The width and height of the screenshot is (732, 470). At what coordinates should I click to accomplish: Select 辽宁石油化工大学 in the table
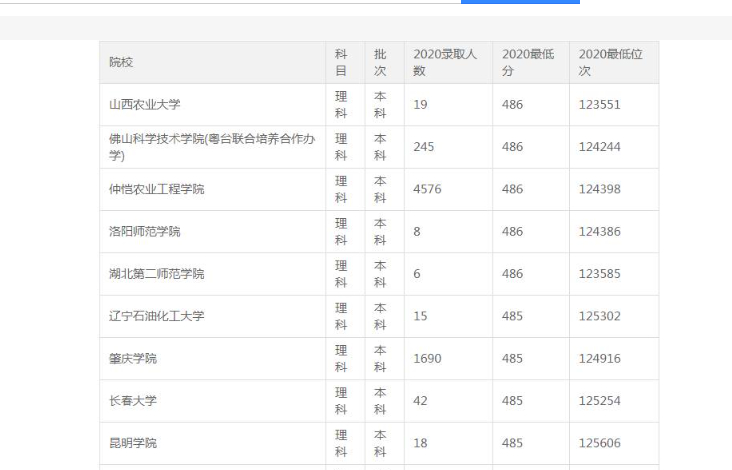[x=156, y=316]
